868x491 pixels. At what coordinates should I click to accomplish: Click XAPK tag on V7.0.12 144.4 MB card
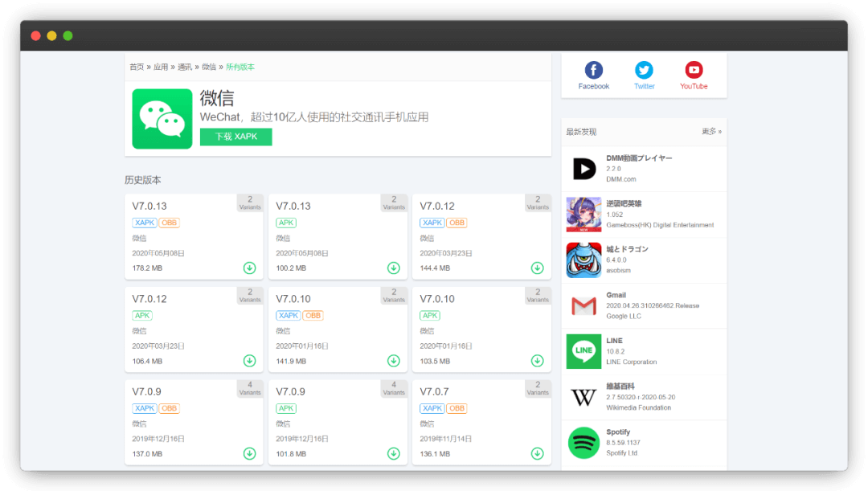(x=432, y=223)
